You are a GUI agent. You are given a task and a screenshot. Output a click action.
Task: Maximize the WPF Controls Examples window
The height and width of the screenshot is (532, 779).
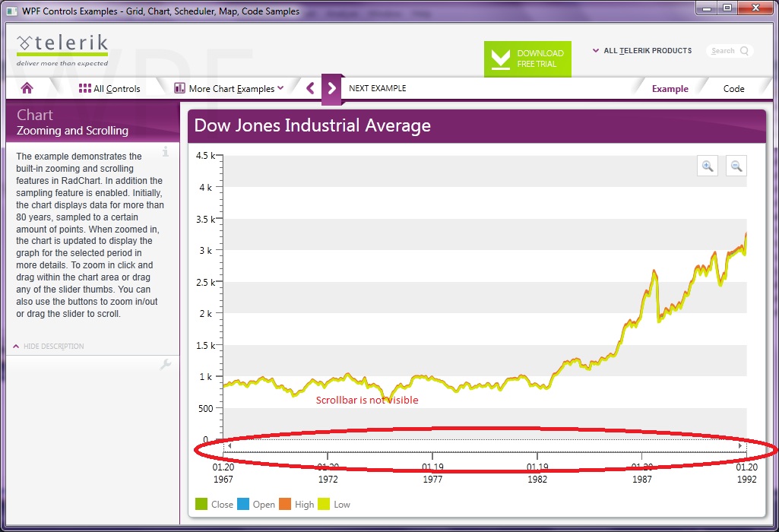(x=727, y=8)
